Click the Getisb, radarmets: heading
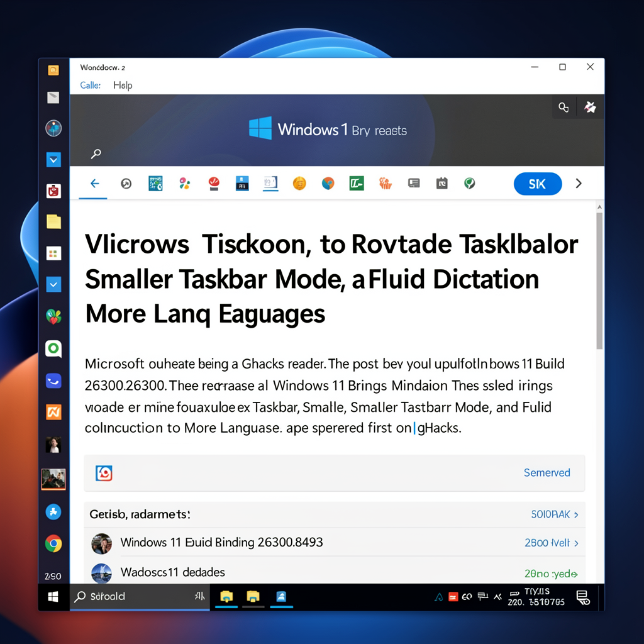The width and height of the screenshot is (644, 644). coord(140,514)
